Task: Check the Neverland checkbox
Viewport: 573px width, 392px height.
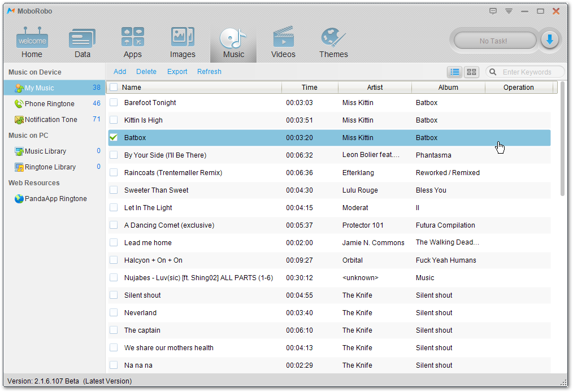Action: [x=114, y=313]
